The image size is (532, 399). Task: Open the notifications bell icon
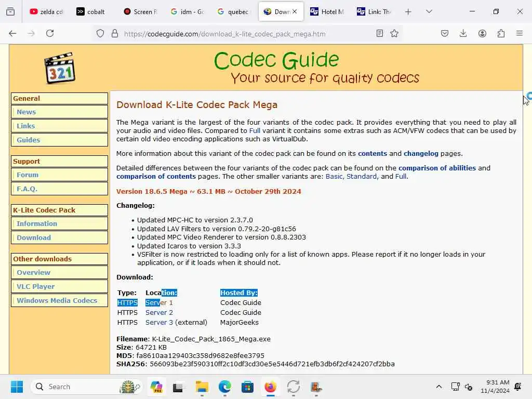point(518,387)
